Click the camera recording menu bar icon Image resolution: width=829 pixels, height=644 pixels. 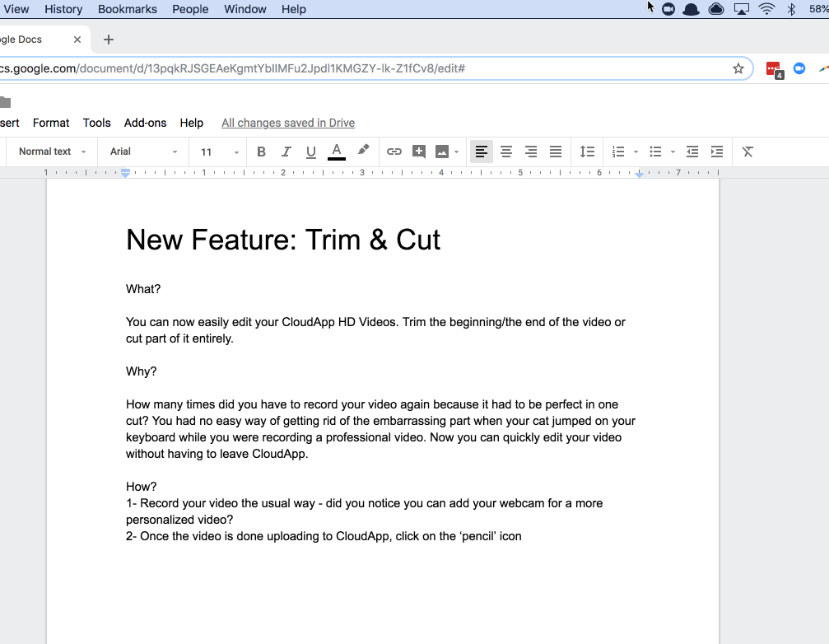point(668,9)
